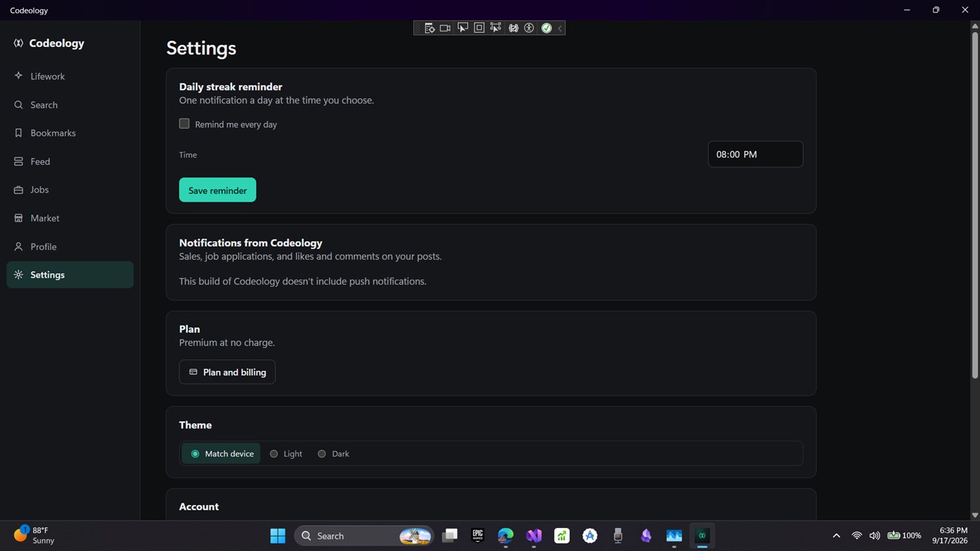Open Plan and billing
The height and width of the screenshot is (551, 980).
point(228,372)
